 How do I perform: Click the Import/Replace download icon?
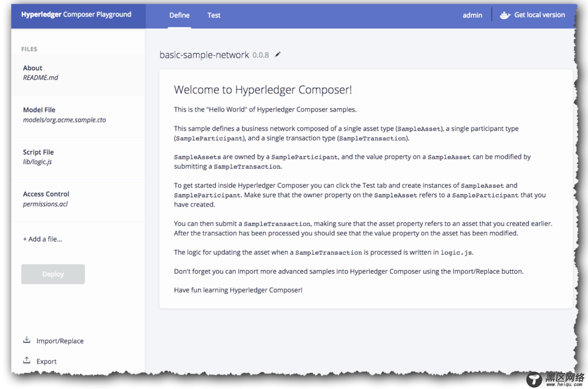coord(27,340)
